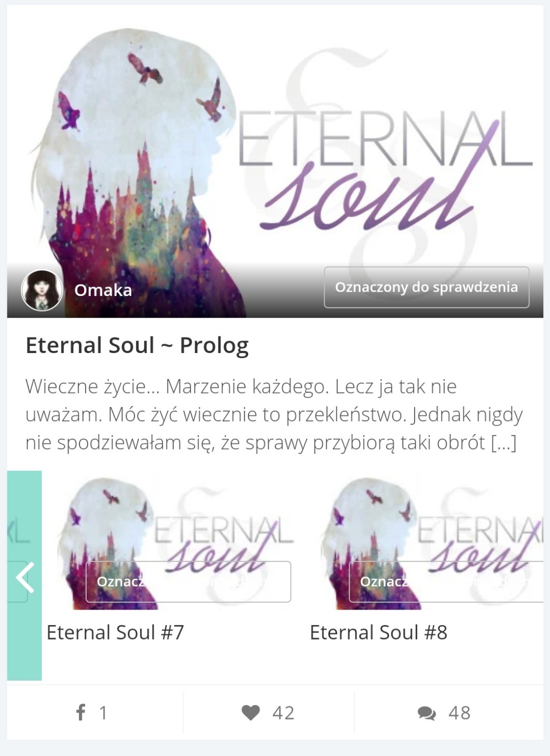Click the Eternal Soul #7 title
Viewport: 550px width, 756px height.
pos(115,632)
